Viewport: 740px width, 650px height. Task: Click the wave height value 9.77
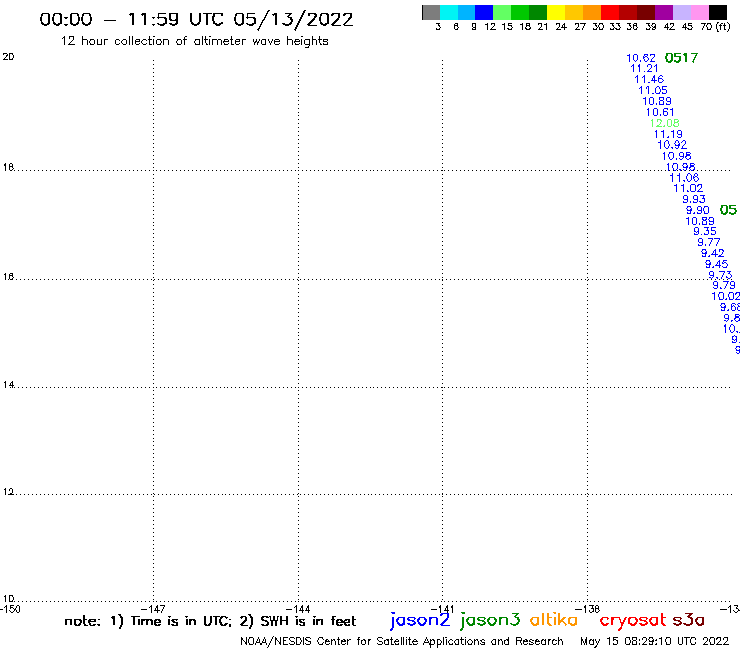click(709, 242)
